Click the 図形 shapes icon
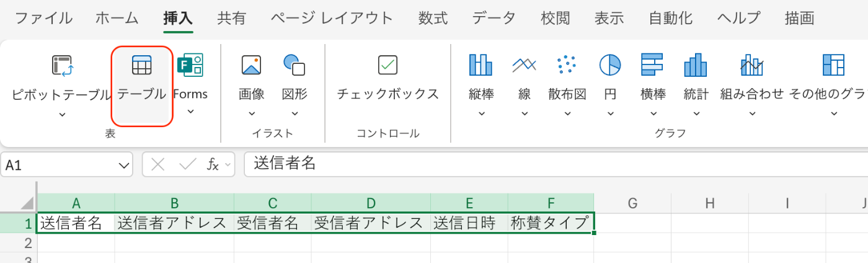This screenshot has height=263, width=868. click(x=294, y=65)
